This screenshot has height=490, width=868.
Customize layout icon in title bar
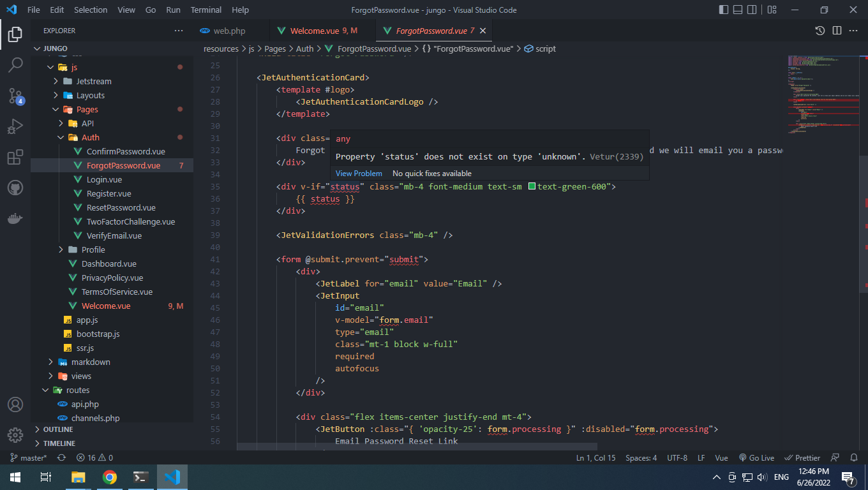[x=772, y=10]
